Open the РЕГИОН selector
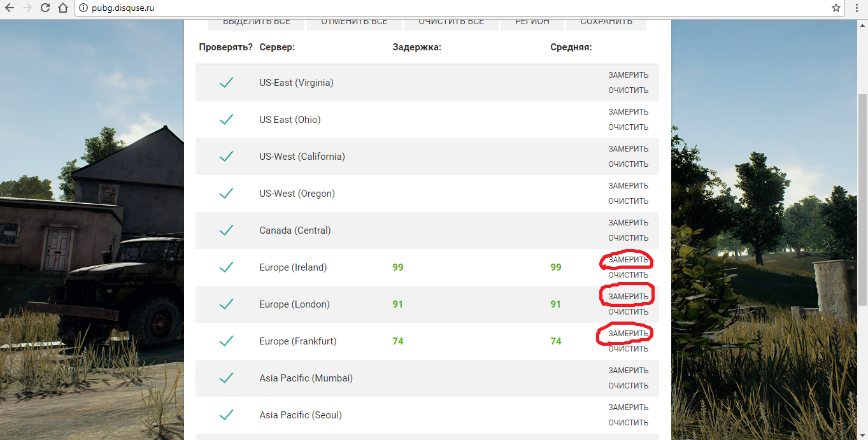 [x=532, y=22]
